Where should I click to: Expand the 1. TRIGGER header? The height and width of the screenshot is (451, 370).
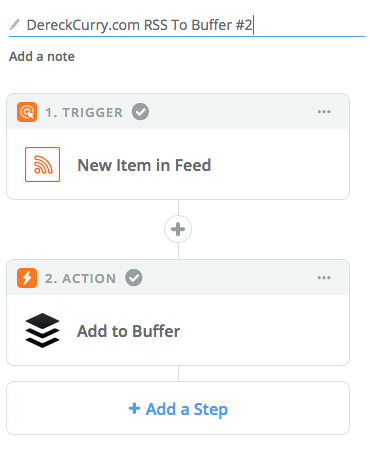178,112
